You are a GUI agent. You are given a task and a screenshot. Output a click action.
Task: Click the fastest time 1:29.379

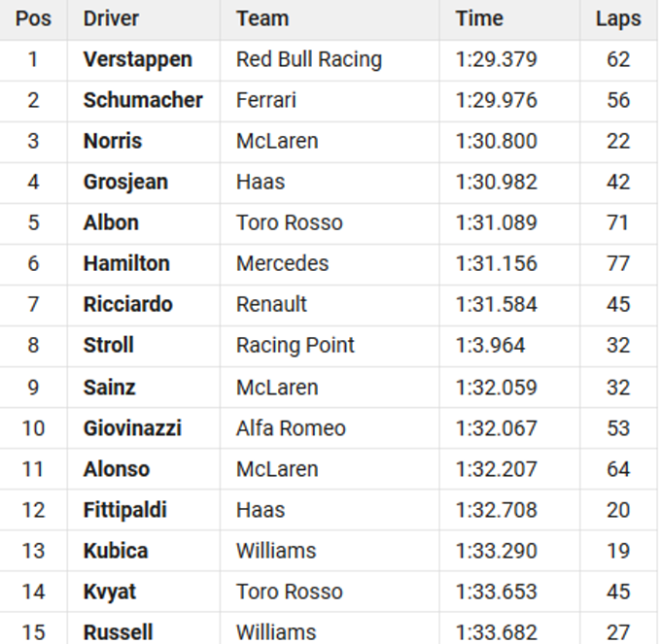[x=496, y=59]
